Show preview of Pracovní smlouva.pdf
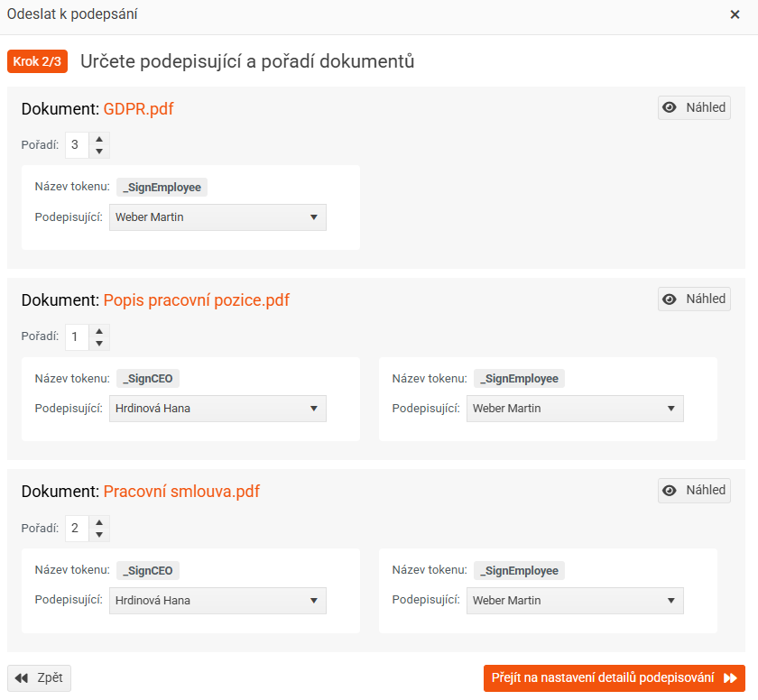 point(694,490)
